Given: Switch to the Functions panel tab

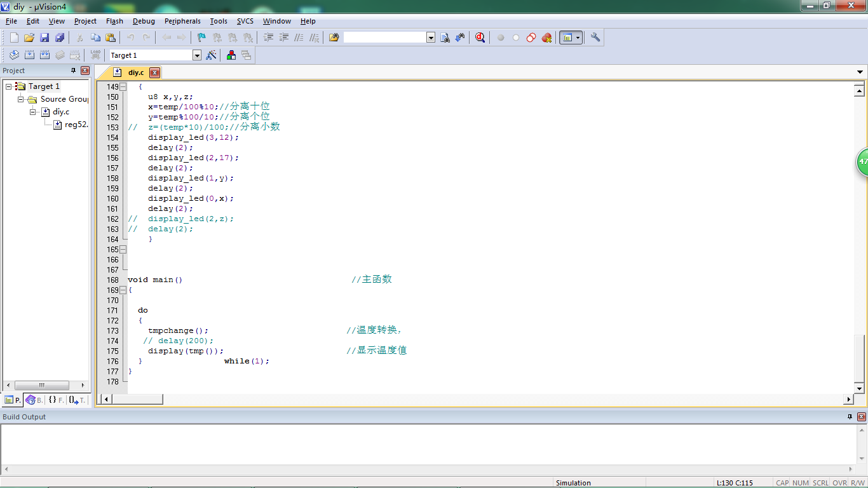Looking at the screenshot, I should coord(56,400).
